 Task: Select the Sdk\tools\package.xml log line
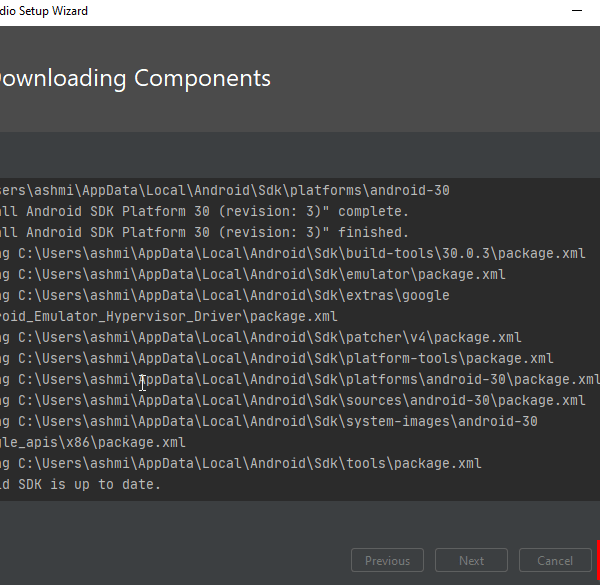pyautogui.click(x=241, y=464)
